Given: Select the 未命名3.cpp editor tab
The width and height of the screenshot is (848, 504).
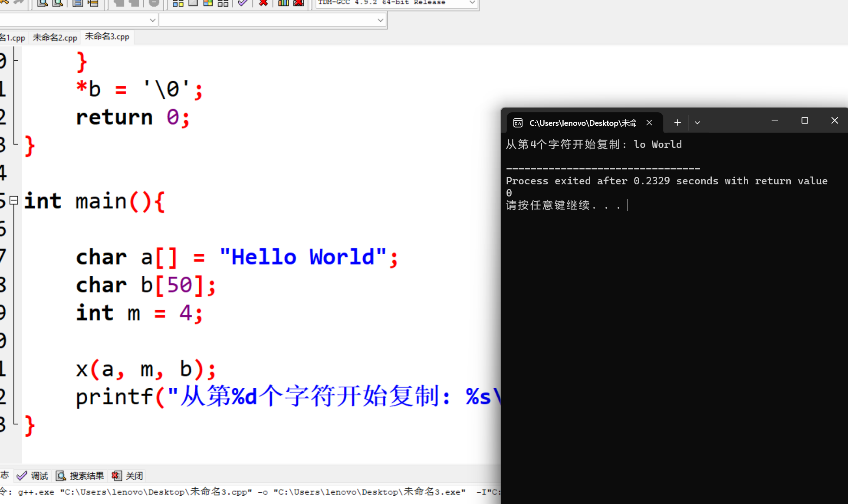Looking at the screenshot, I should coord(107,37).
